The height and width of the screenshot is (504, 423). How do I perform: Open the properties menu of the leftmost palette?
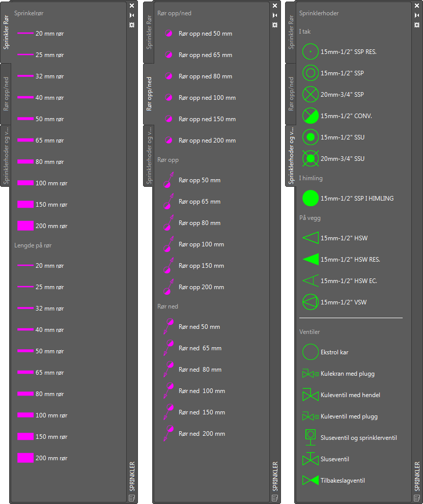click(132, 25)
